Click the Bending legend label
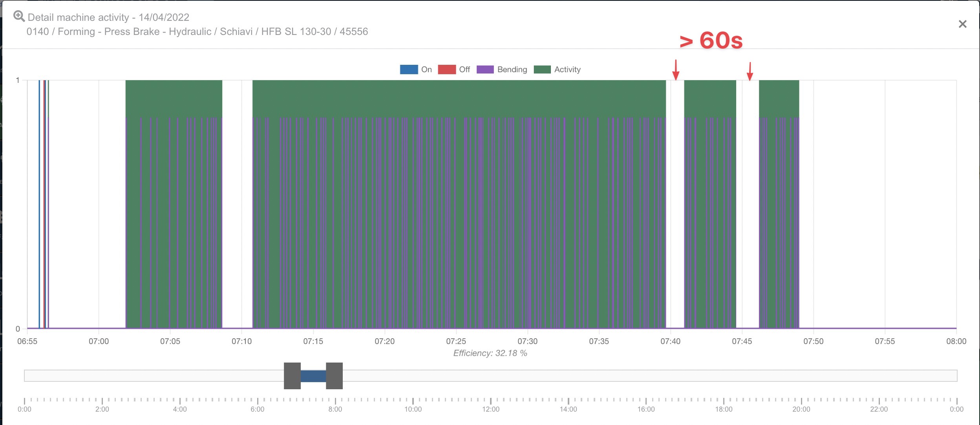Viewport: 980px width, 425px height. tap(512, 70)
